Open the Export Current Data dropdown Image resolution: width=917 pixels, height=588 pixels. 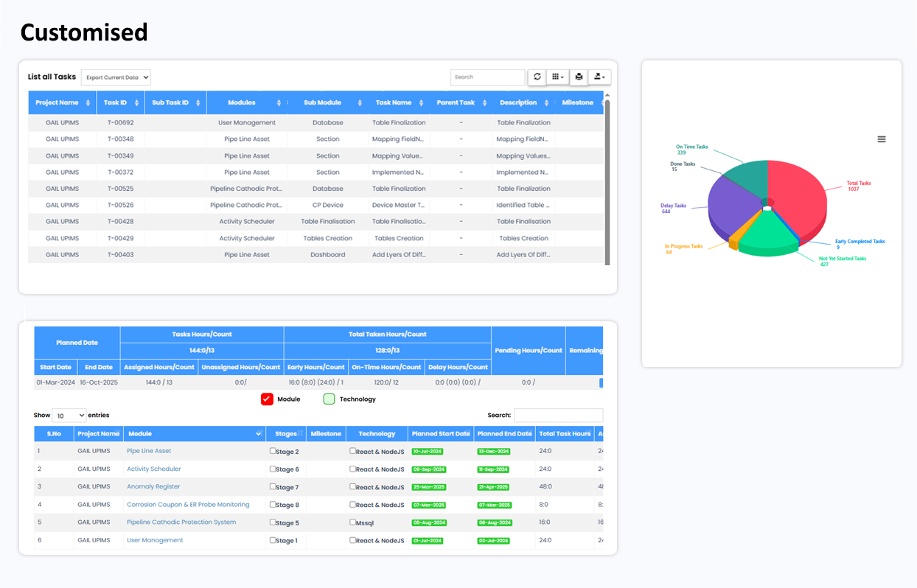tap(116, 77)
